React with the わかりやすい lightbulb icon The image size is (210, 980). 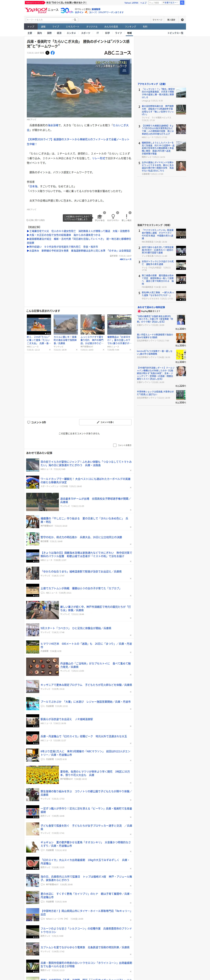[113, 216]
